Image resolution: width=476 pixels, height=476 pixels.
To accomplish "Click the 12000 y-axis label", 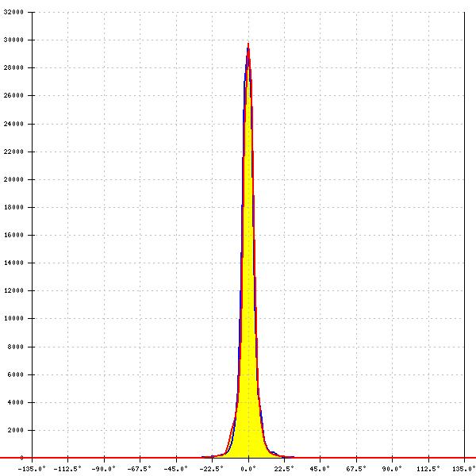I will click(13, 290).
